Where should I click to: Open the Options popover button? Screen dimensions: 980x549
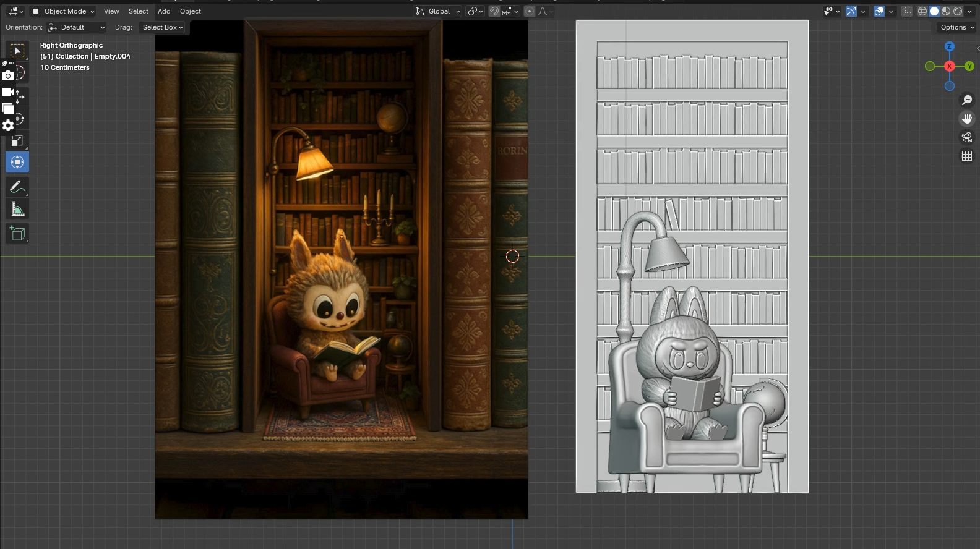(x=956, y=27)
